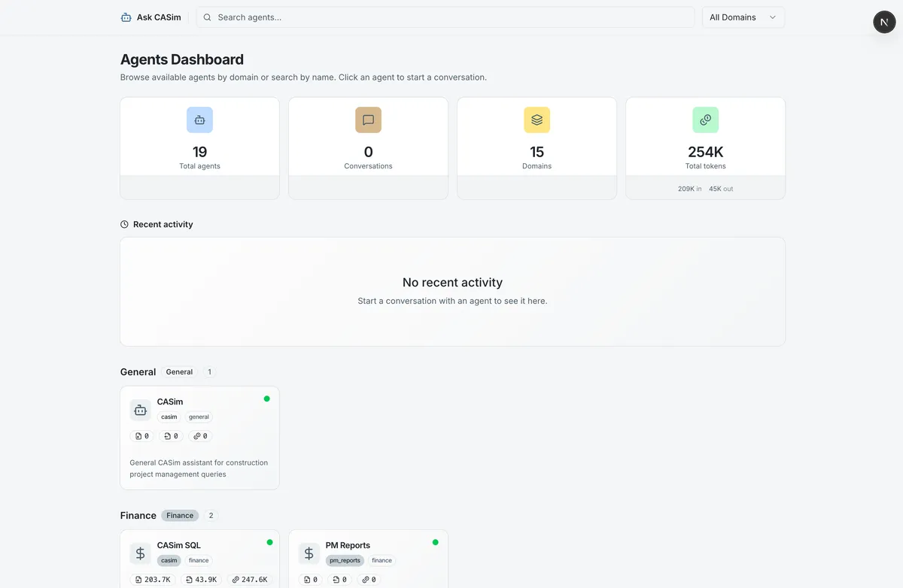Click the 19 total agents value

(x=199, y=152)
